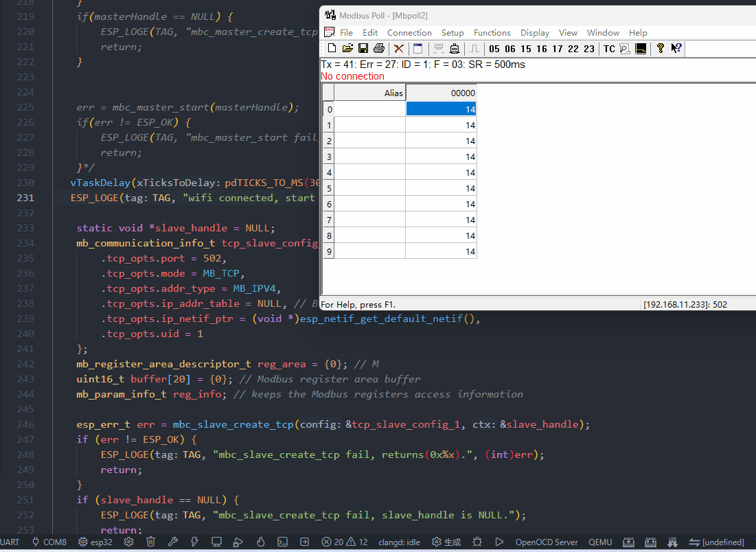Open the ESP-IDF terminal icon

[282, 542]
